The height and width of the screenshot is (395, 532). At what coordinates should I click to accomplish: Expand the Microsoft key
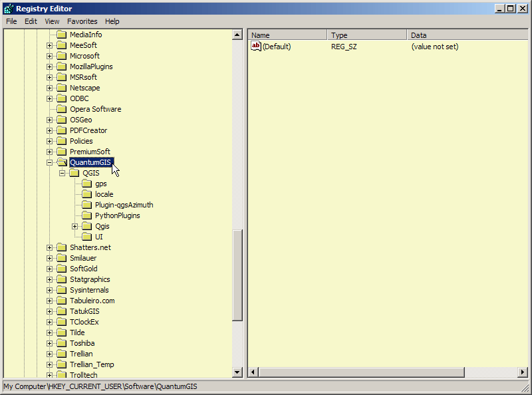[49, 56]
